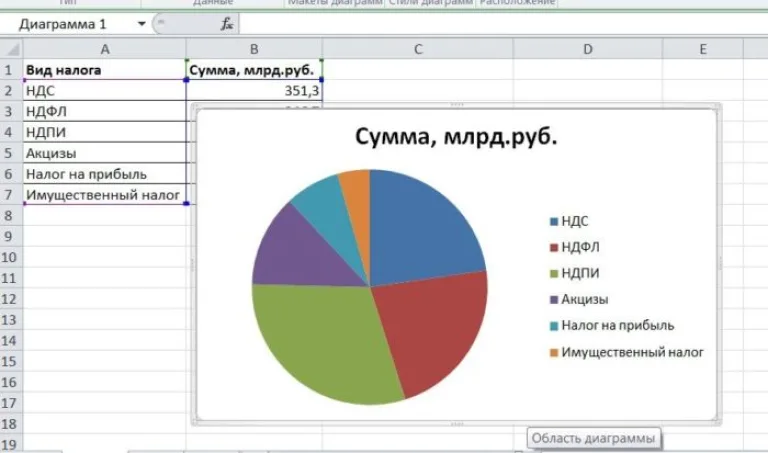Viewport: 768px width, 453px height.
Task: Click cell with text НДФЛ in column A
Action: [104, 112]
